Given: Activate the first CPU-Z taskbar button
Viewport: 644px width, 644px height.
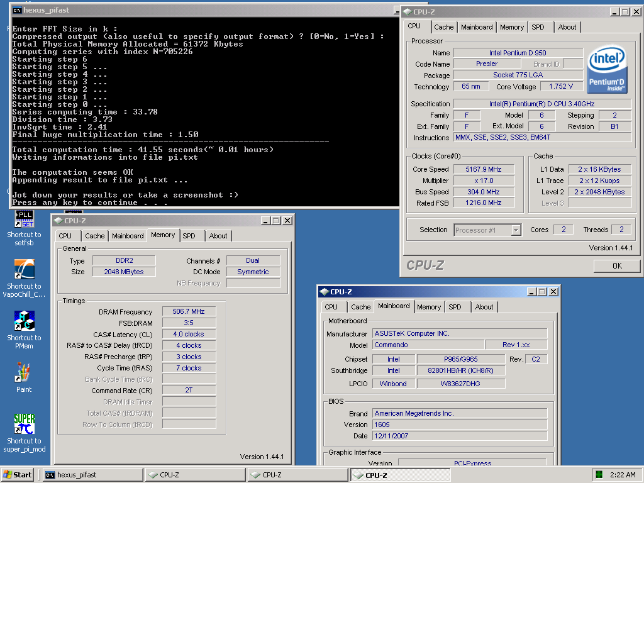Looking at the screenshot, I should [195, 475].
